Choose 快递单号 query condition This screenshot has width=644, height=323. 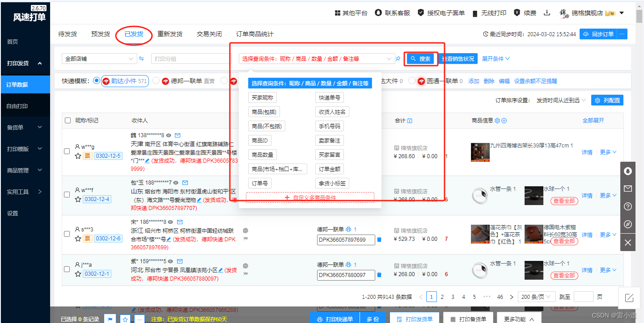[x=330, y=98]
